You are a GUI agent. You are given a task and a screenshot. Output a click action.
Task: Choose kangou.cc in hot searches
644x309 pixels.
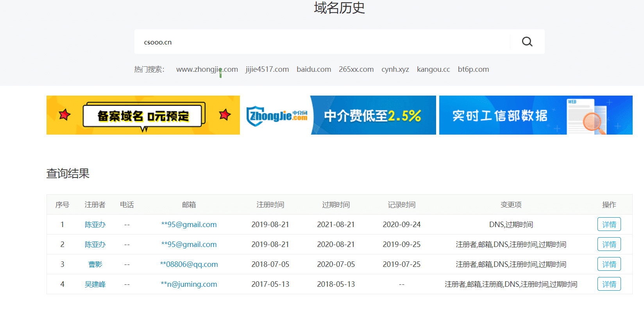pos(433,69)
